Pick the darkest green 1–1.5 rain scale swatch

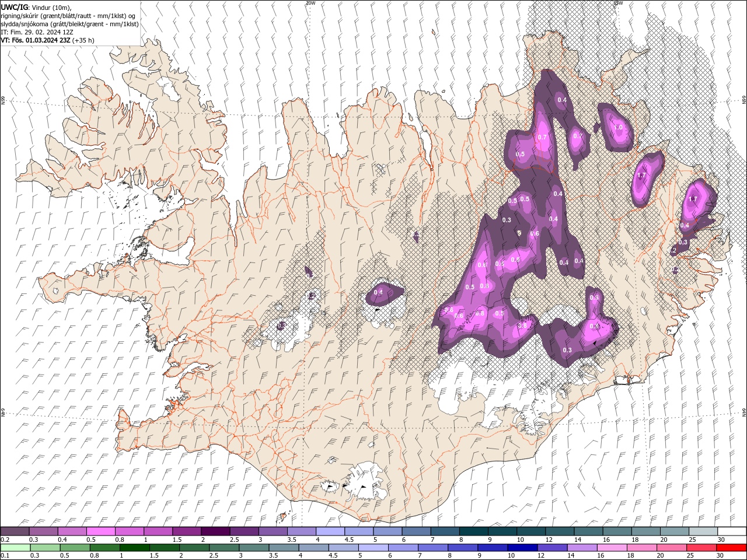(x=135, y=548)
